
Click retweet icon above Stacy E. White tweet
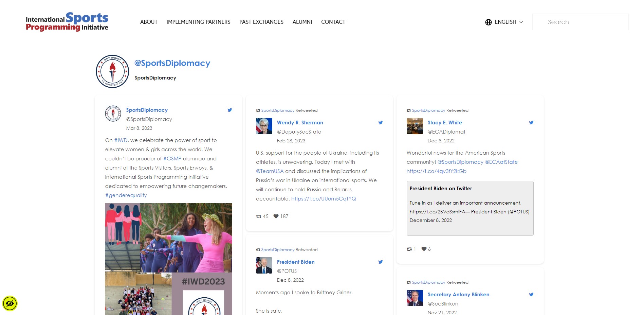point(409,110)
